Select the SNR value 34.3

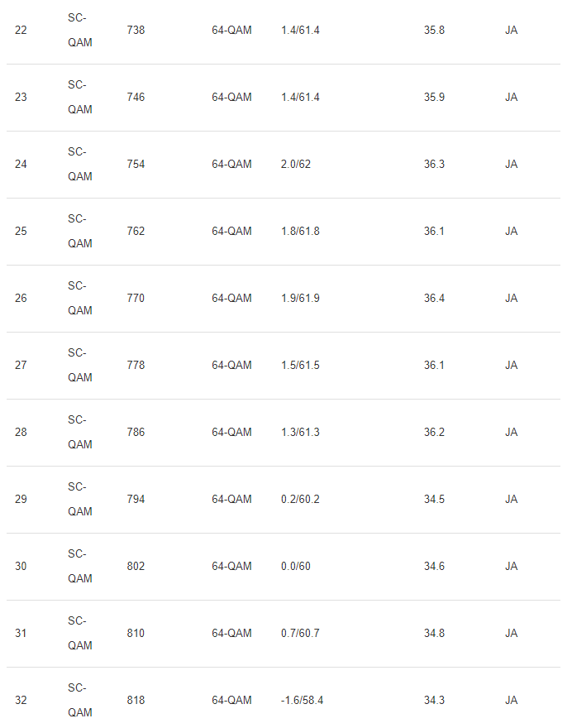pyautogui.click(x=434, y=701)
